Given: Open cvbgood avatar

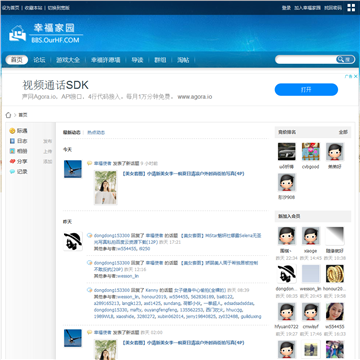Looking at the screenshot, I should pos(311,152).
